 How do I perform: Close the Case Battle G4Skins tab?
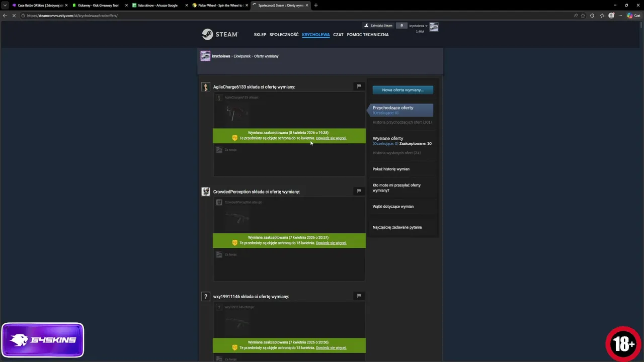pyautogui.click(x=66, y=5)
